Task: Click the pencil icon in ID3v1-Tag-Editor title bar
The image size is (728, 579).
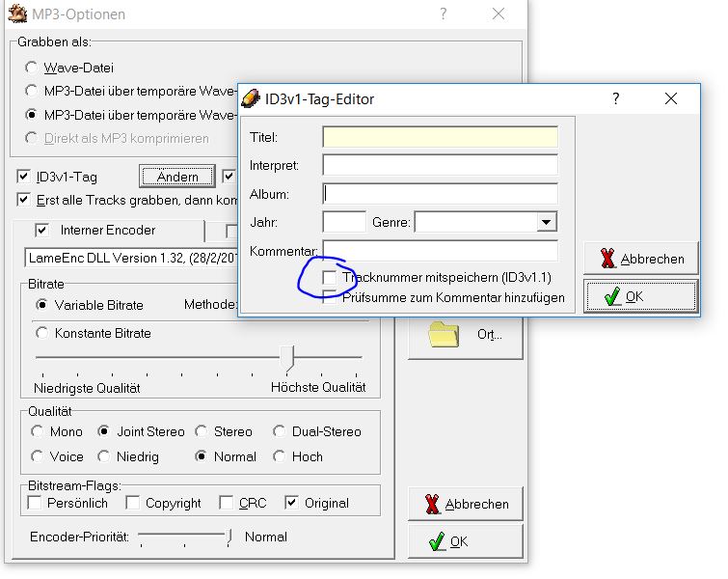Action: [x=251, y=98]
